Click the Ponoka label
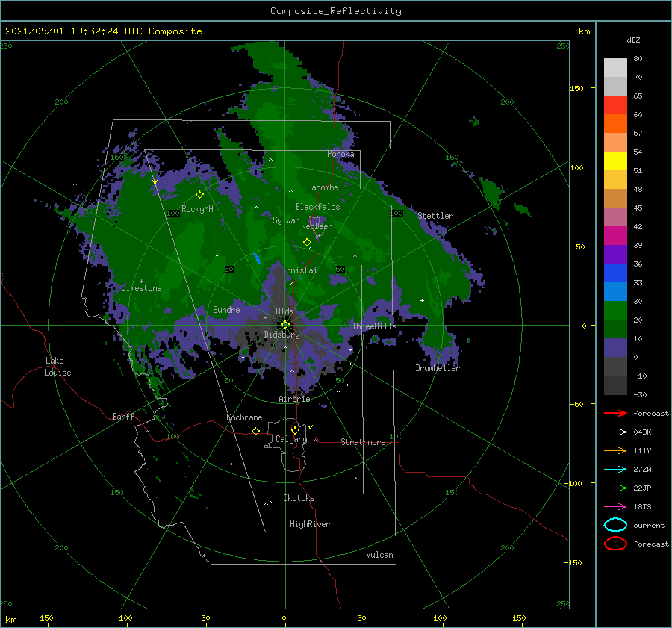 pyautogui.click(x=340, y=154)
